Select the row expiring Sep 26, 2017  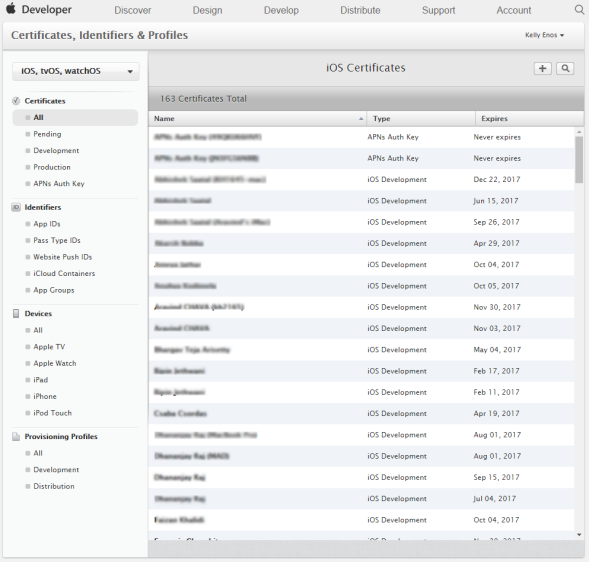[x=361, y=222]
